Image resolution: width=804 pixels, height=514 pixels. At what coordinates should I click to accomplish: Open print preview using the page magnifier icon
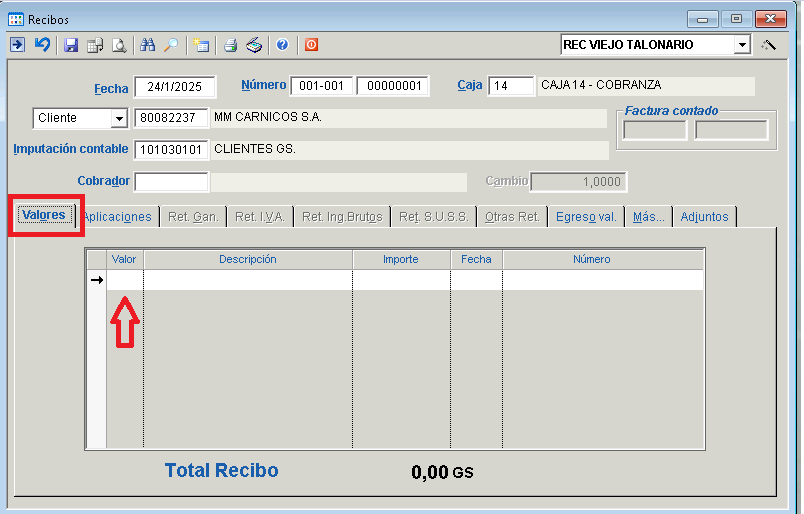point(119,45)
